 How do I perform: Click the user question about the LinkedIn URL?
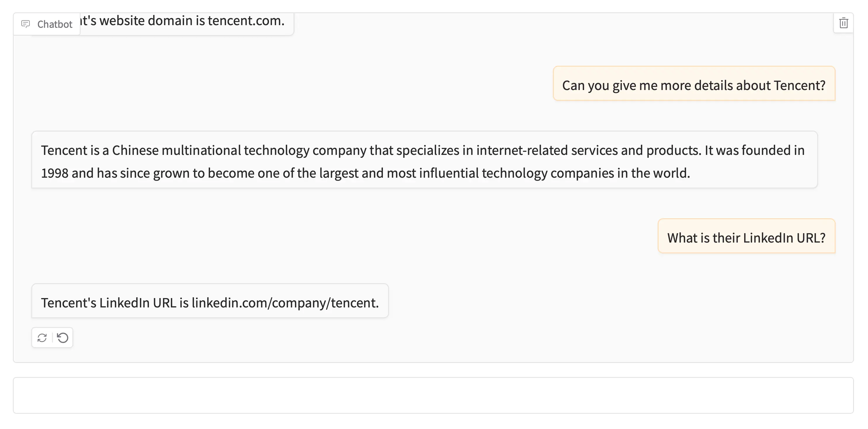746,238
